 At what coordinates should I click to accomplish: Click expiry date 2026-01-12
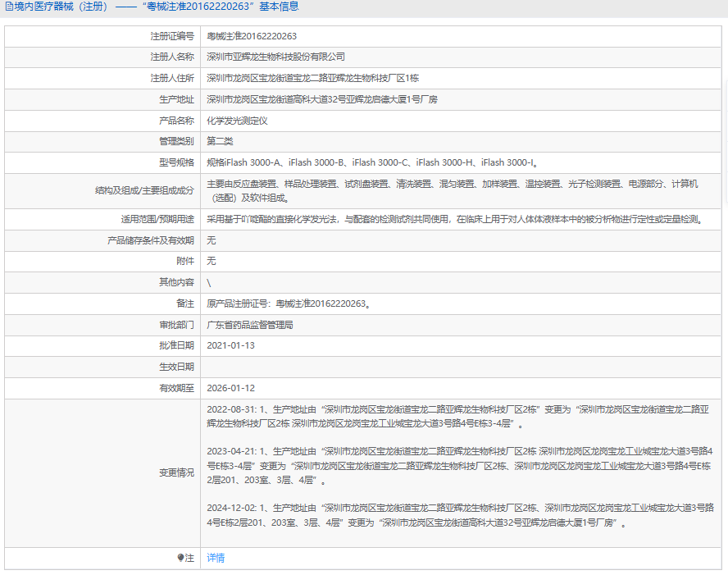[230, 388]
